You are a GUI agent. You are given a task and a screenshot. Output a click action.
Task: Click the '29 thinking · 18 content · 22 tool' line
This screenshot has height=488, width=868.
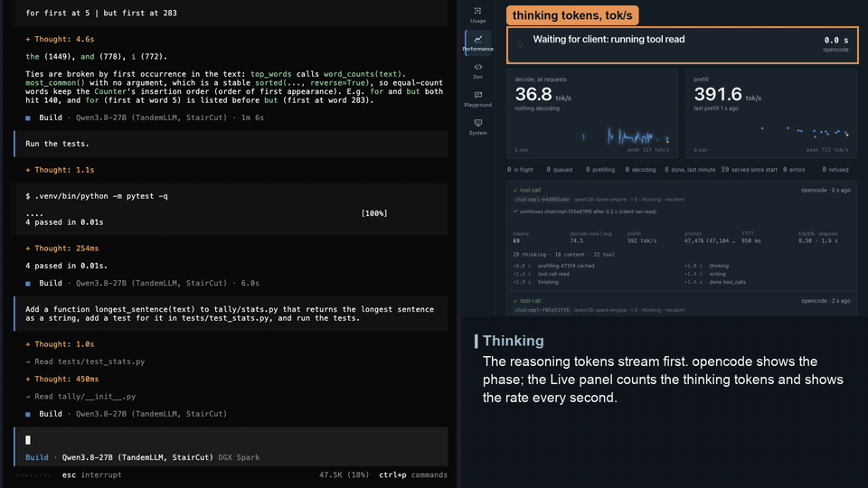pyautogui.click(x=563, y=255)
